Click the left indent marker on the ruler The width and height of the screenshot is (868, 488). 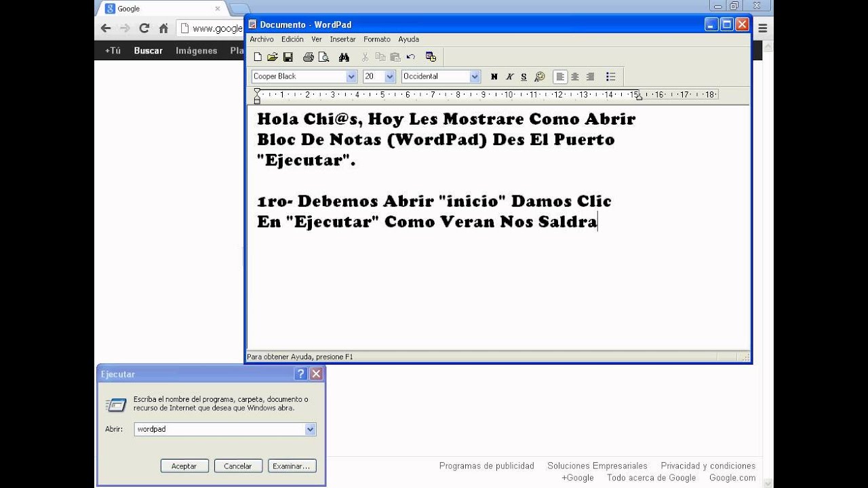pos(257,99)
